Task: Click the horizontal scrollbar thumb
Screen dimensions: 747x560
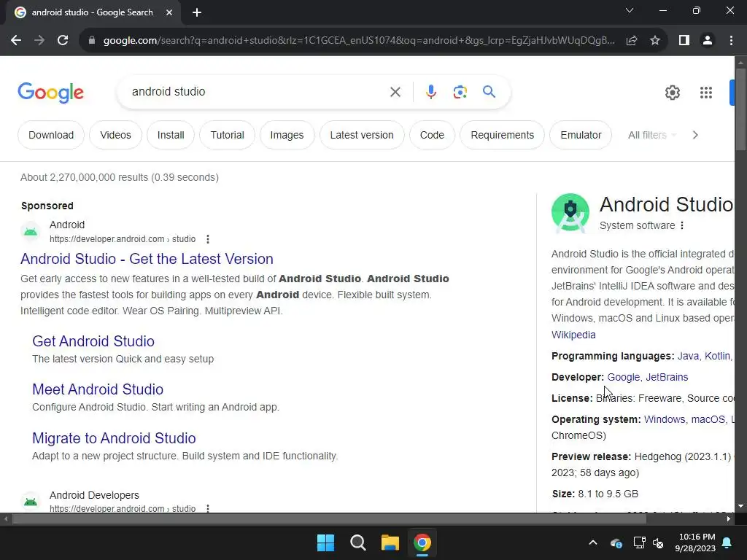Action: click(x=329, y=518)
